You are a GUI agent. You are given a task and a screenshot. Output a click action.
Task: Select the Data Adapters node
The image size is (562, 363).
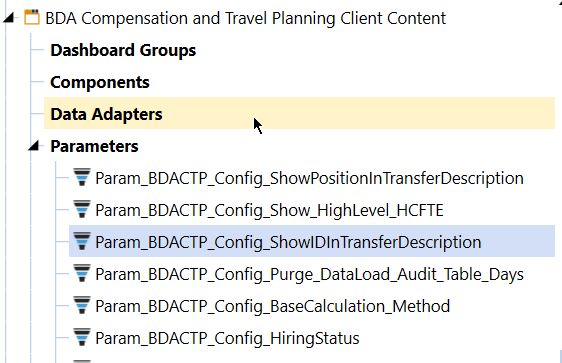click(x=106, y=114)
